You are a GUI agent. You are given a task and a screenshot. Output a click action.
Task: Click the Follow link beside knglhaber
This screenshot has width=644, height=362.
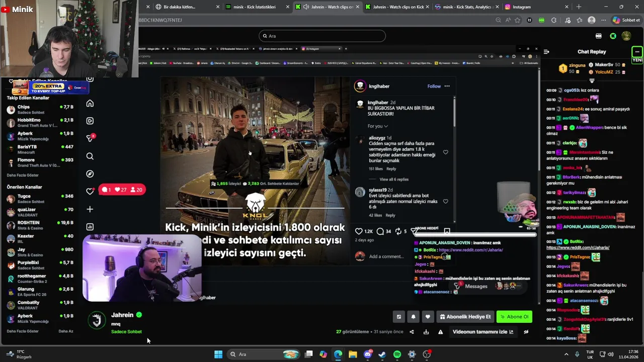(x=434, y=86)
